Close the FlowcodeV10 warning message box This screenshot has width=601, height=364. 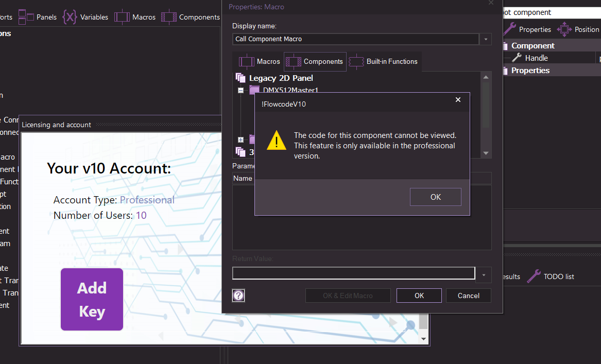pos(458,100)
